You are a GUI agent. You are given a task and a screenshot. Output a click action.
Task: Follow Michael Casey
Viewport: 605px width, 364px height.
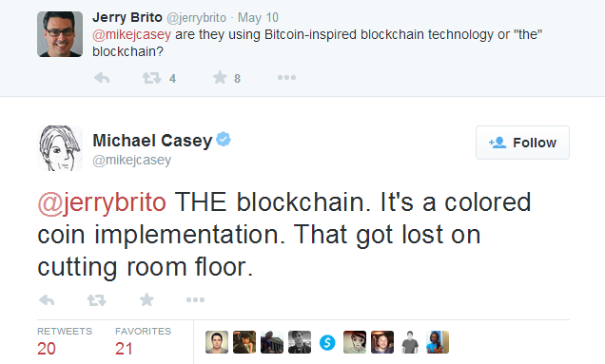522,143
